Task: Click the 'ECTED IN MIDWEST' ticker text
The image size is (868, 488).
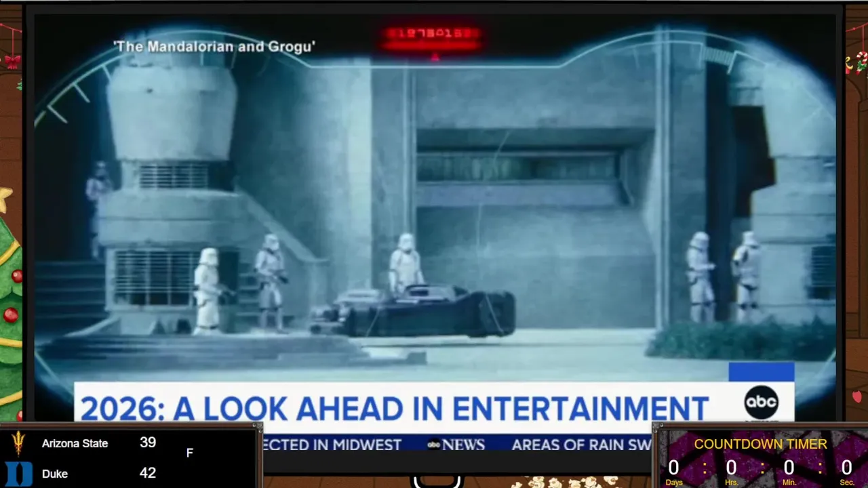Action: click(x=332, y=445)
